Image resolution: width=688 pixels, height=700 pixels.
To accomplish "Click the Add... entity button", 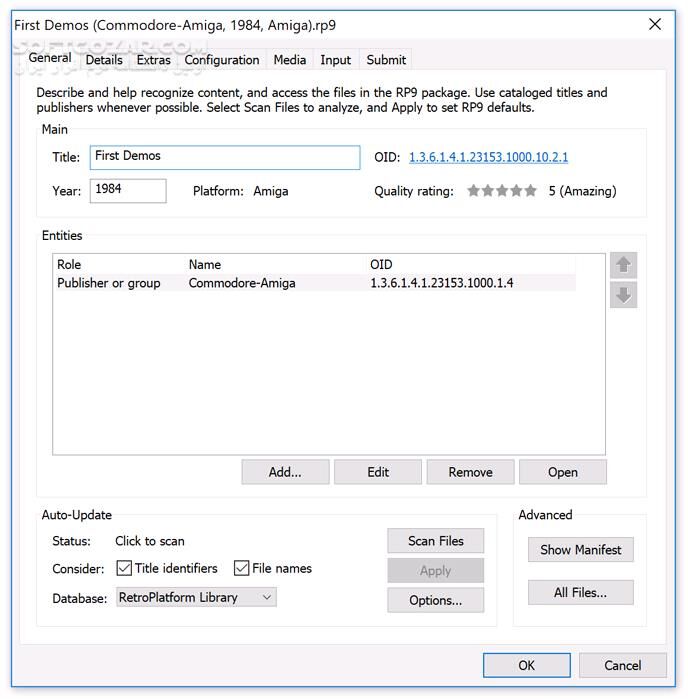I will (284, 472).
